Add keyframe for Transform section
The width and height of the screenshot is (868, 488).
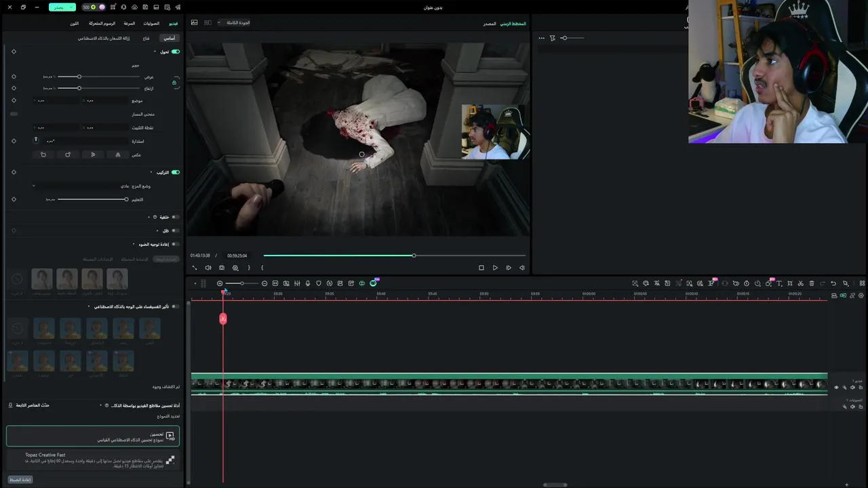pyautogui.click(x=14, y=52)
